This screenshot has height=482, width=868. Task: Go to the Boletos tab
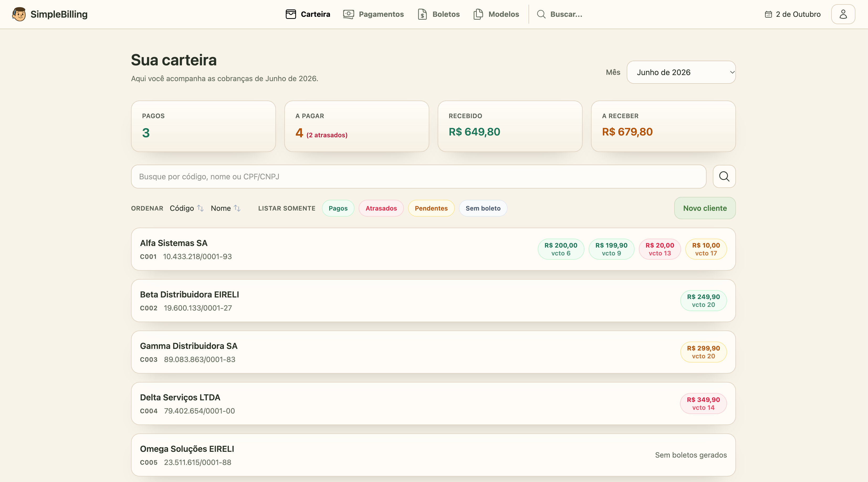(x=438, y=14)
